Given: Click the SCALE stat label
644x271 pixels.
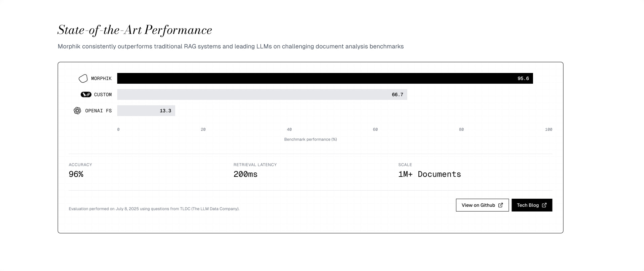Looking at the screenshot, I should (405, 165).
